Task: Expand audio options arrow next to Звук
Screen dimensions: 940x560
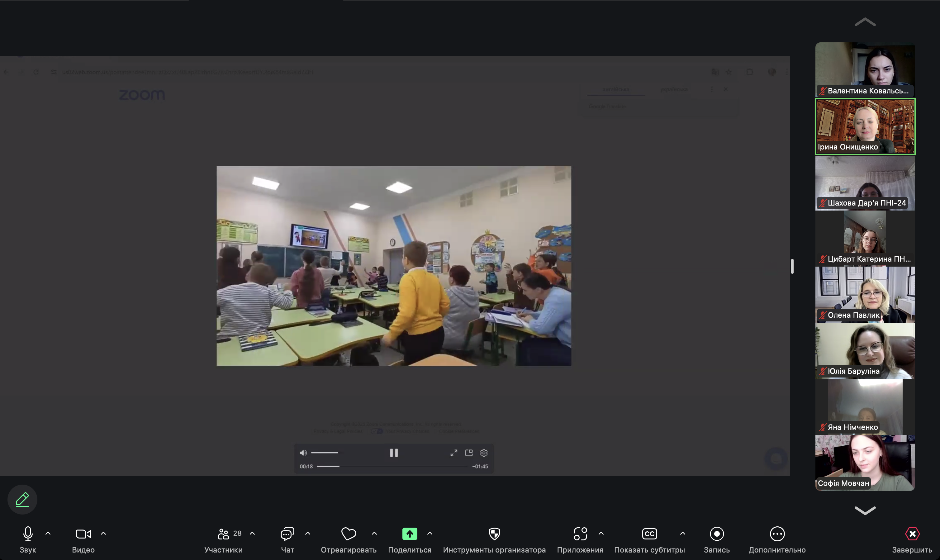Action: pos(48,534)
